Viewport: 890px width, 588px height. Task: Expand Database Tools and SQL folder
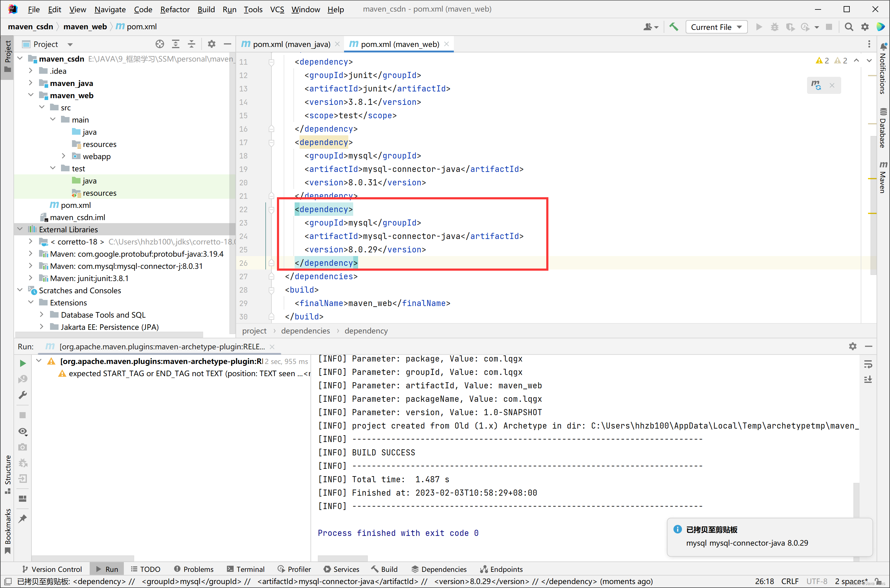pyautogui.click(x=42, y=315)
